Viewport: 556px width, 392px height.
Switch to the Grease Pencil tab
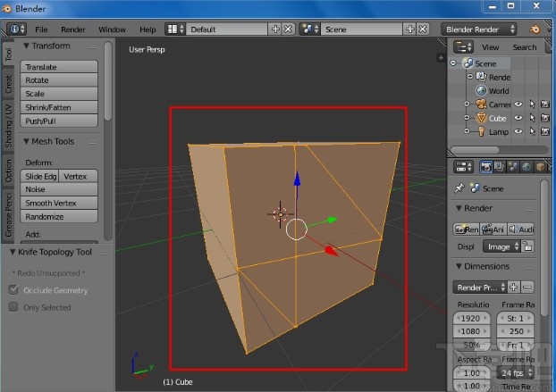coord(8,214)
